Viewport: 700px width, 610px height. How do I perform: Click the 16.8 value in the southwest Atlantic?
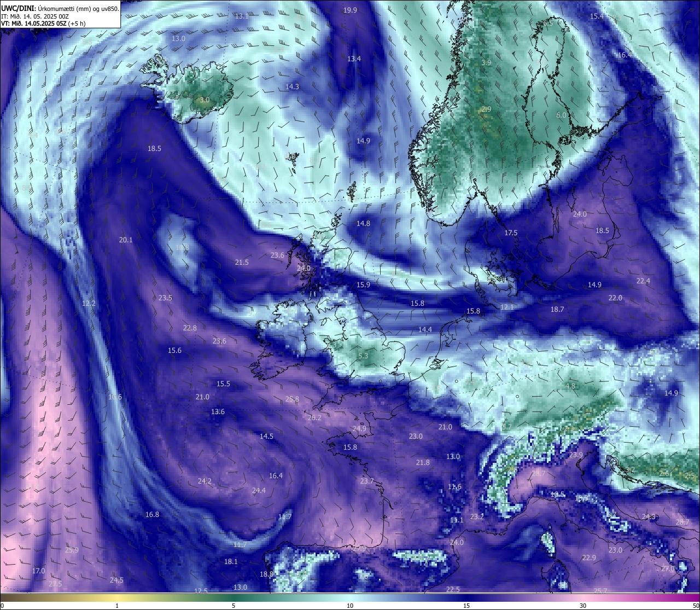[x=152, y=515]
